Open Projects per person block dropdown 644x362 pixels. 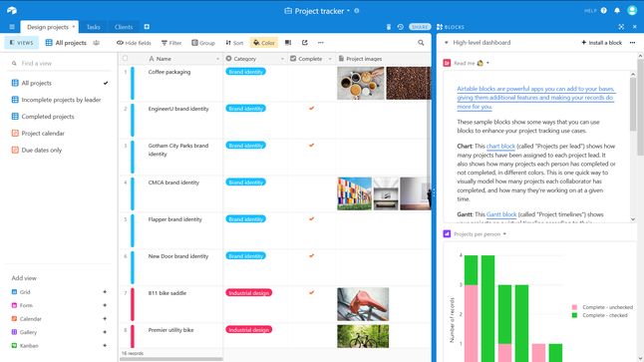point(504,233)
